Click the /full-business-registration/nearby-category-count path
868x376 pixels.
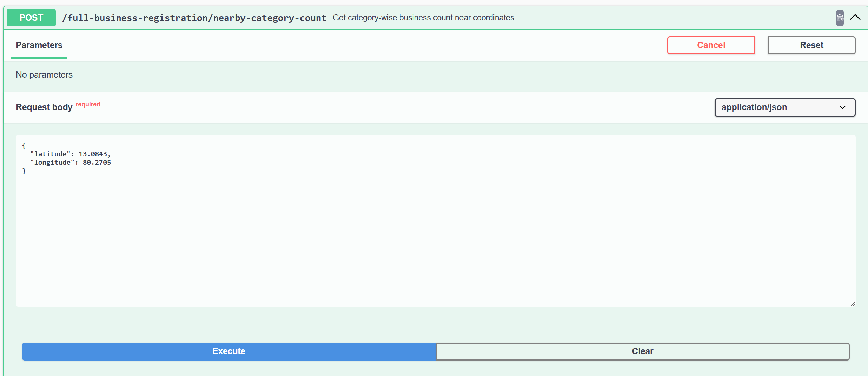click(194, 18)
